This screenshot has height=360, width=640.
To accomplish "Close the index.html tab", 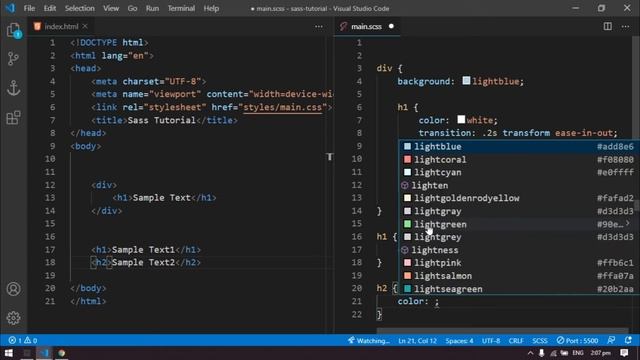I will point(85,26).
